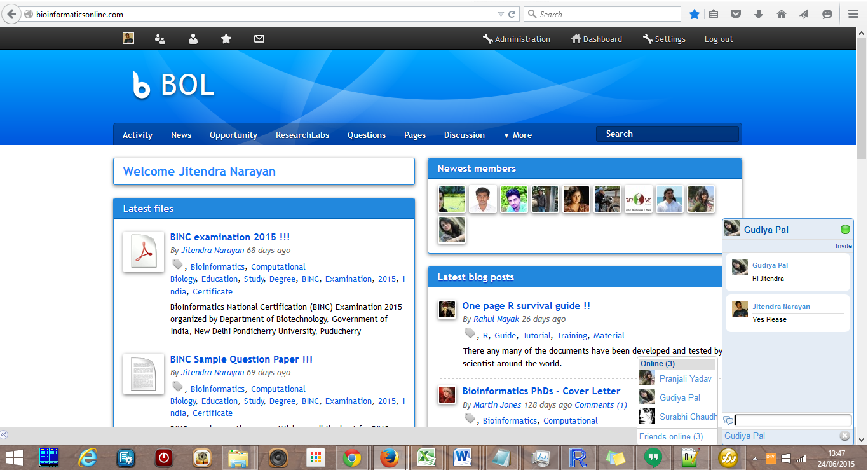Click the Tutorial tag under R survival guide
This screenshot has height=470, width=868.
pyautogui.click(x=538, y=335)
